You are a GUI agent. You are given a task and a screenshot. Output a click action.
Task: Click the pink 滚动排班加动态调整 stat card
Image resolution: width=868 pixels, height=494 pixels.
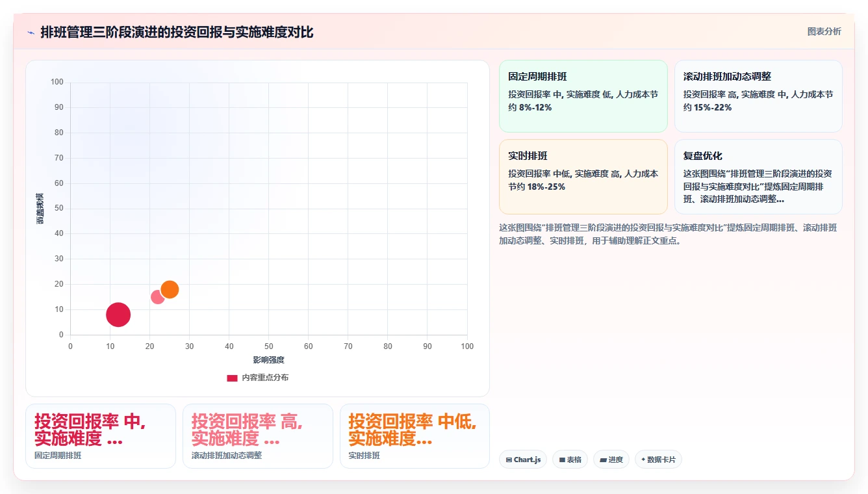coord(258,436)
